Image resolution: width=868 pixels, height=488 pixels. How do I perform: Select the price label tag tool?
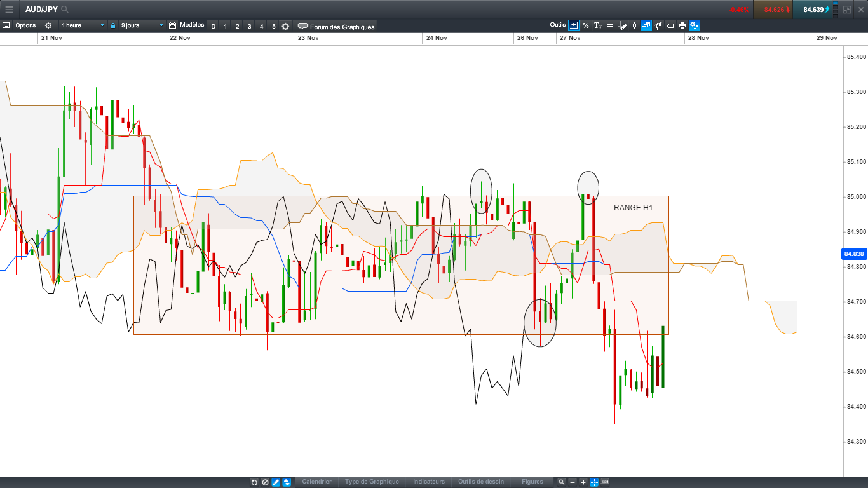point(670,25)
